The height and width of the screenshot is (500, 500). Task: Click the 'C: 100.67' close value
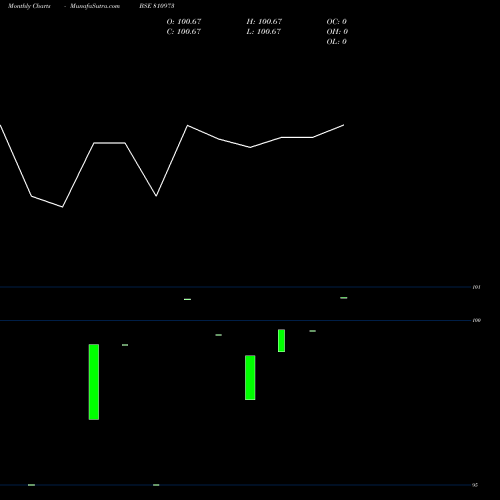point(184,32)
